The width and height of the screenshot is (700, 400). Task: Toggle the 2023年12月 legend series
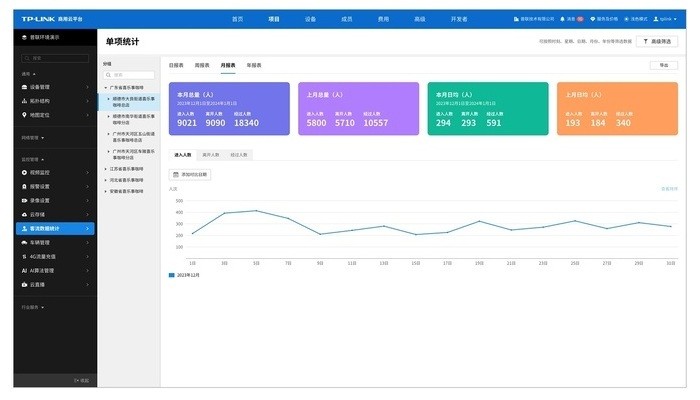coord(172,274)
